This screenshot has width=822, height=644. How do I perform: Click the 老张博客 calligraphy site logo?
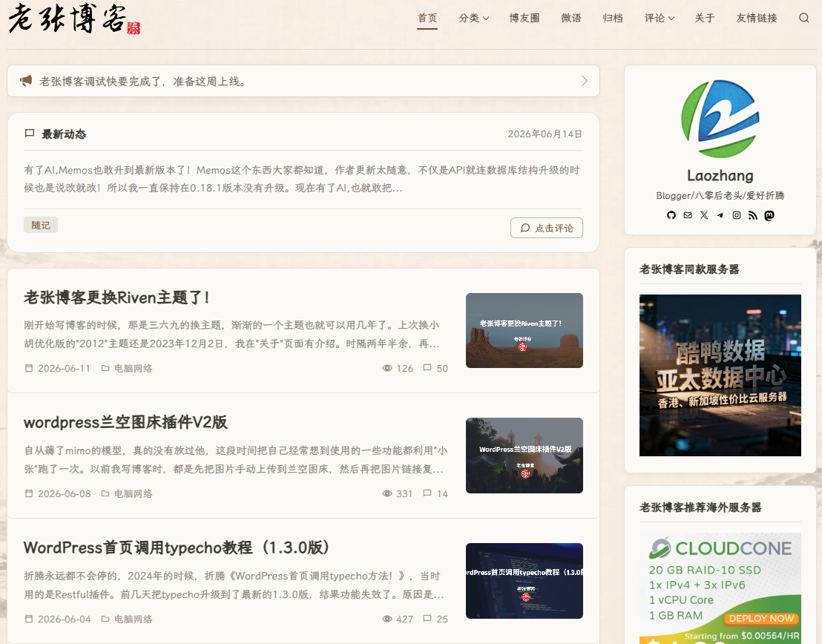74,19
